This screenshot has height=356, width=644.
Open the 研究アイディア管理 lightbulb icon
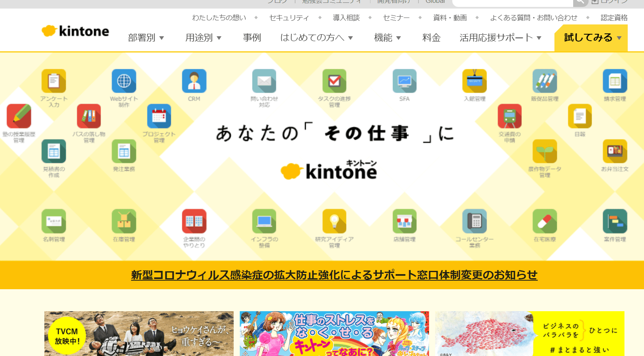tap(334, 221)
